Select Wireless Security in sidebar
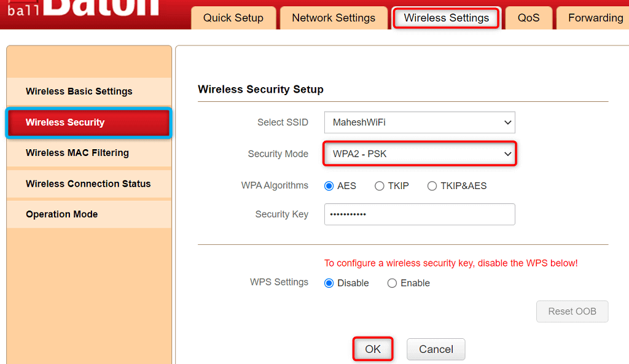 [88, 123]
